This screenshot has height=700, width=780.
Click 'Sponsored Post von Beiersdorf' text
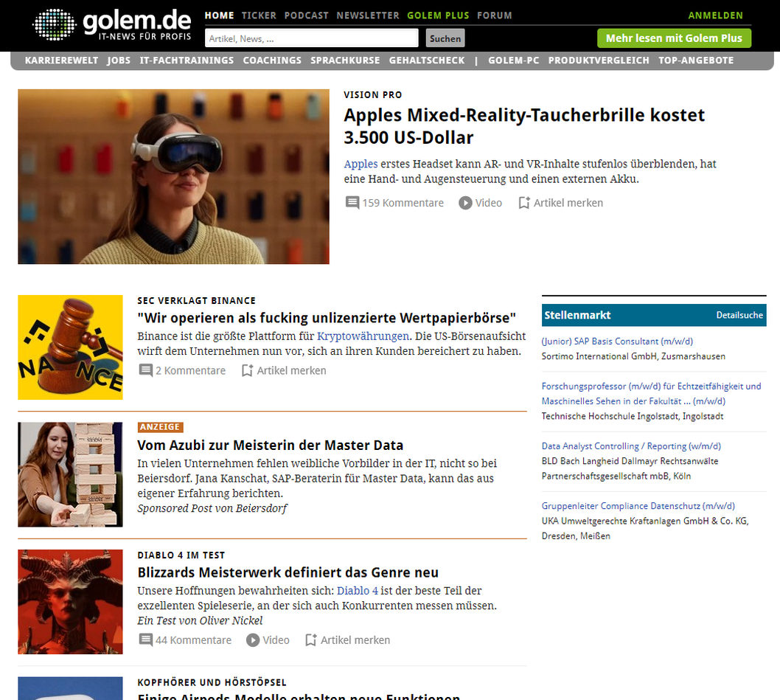click(212, 508)
